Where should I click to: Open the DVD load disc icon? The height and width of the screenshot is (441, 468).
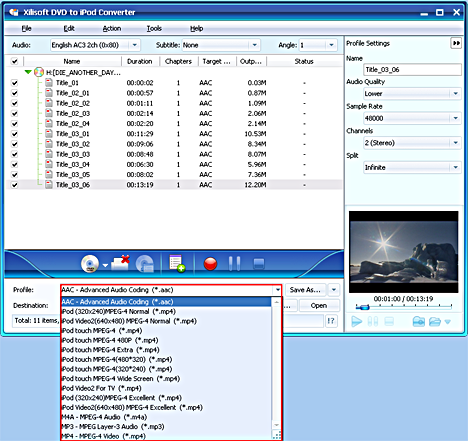pos(90,264)
